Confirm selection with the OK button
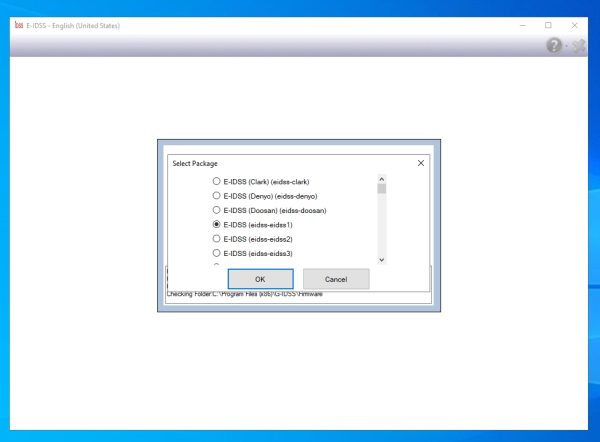Viewport: 600px width, 442px height. tap(261, 279)
